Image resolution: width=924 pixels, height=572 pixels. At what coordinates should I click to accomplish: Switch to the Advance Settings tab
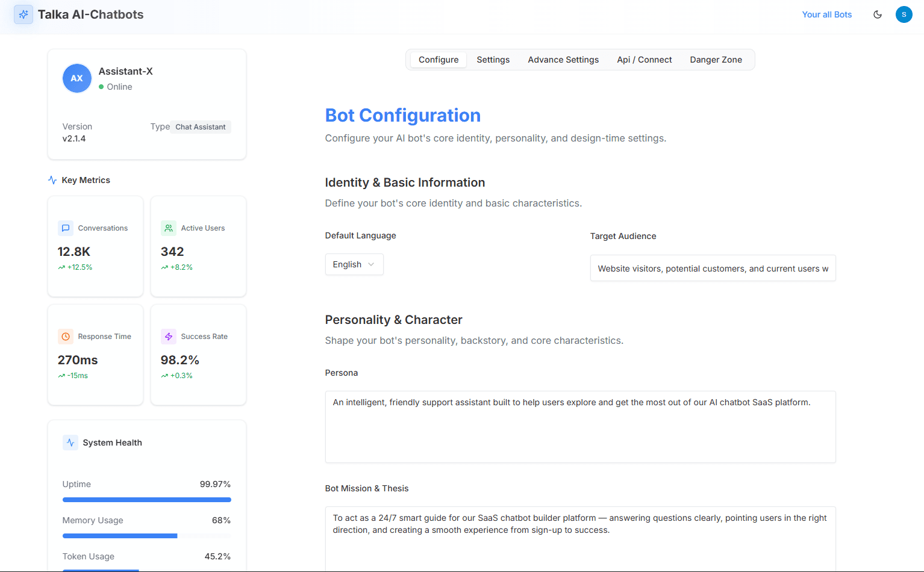(x=563, y=60)
